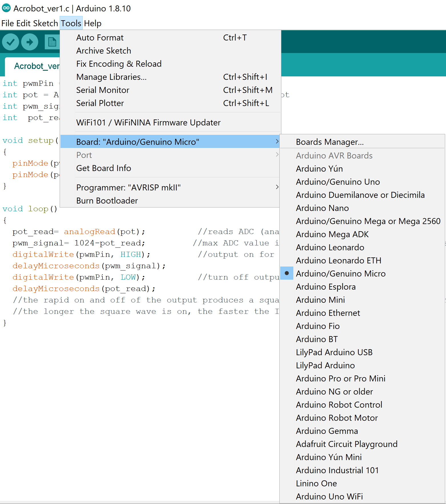The image size is (446, 504).
Task: Open Programmer: "AVRISP mkII" entry
Action: [170, 187]
